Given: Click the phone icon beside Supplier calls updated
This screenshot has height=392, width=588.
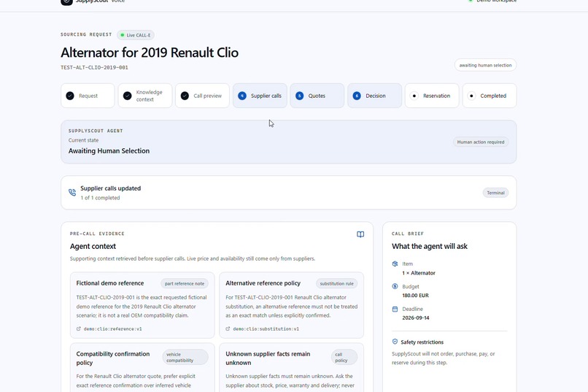Looking at the screenshot, I should point(72,193).
